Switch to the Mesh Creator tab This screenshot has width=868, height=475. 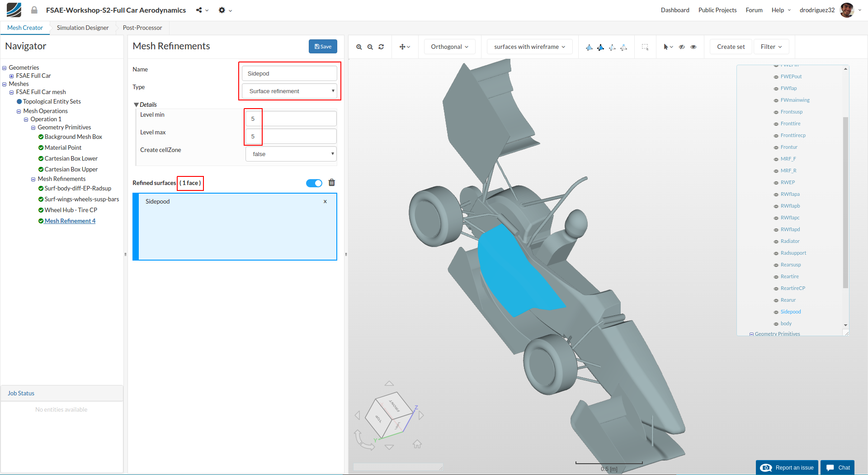(25, 28)
